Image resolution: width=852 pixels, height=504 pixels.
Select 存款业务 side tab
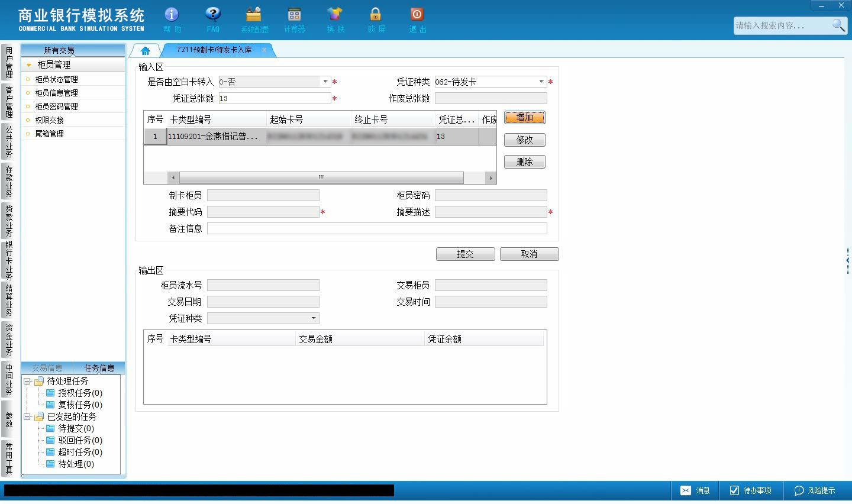9,181
